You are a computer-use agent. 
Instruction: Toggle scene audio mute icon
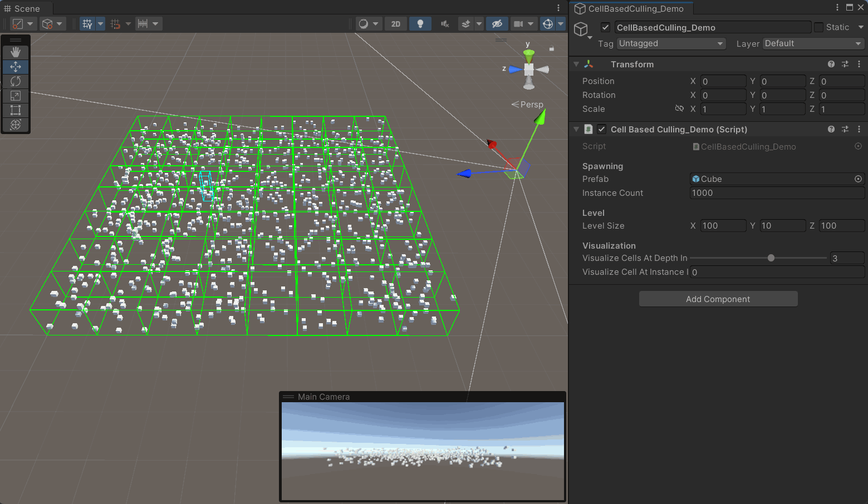tap(445, 24)
